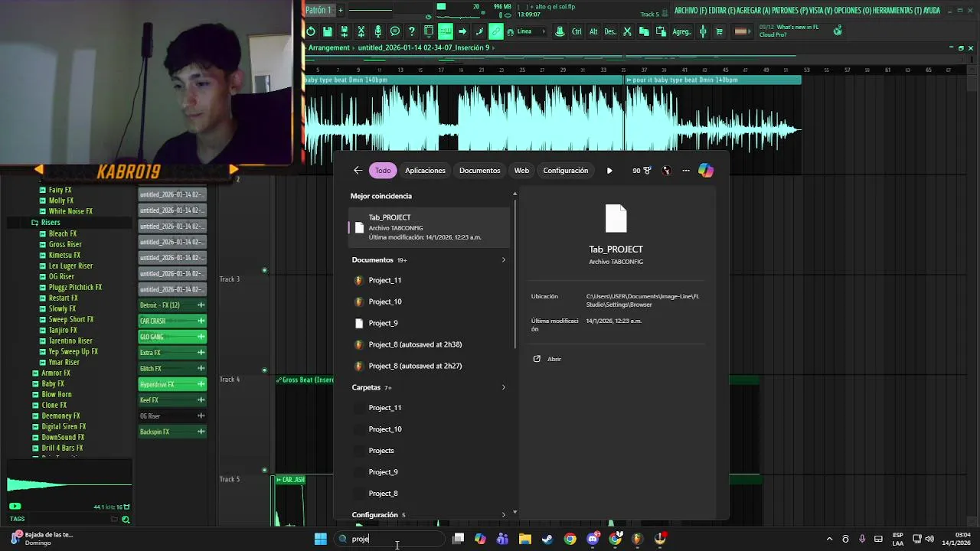Select the Aplicaciones filter tab
Viewport: 980px width, 551px height.
(x=425, y=171)
